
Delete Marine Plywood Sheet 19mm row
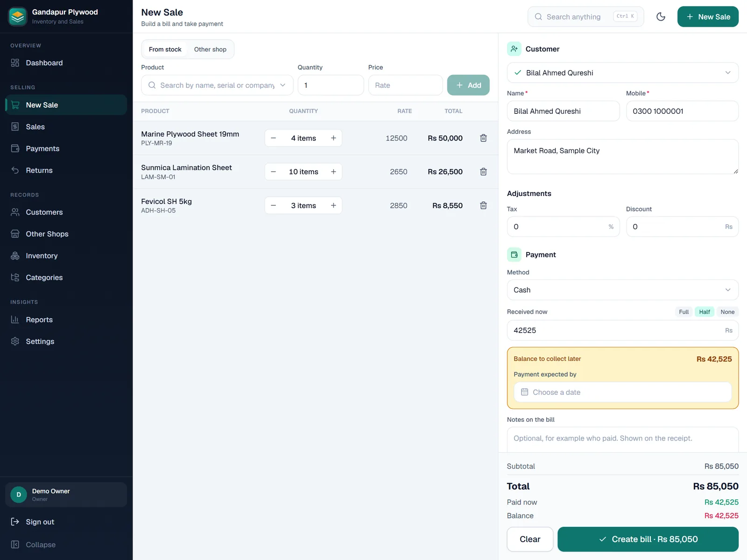coord(483,138)
